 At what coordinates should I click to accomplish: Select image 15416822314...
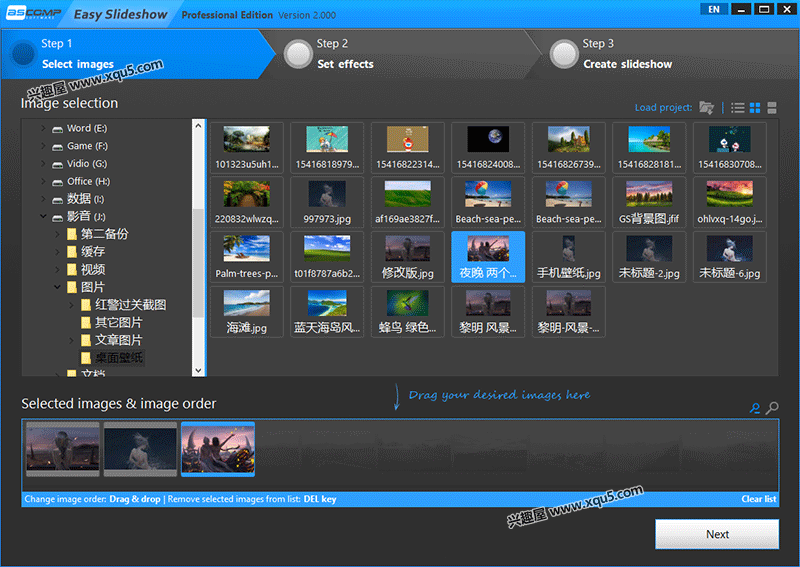tap(408, 148)
